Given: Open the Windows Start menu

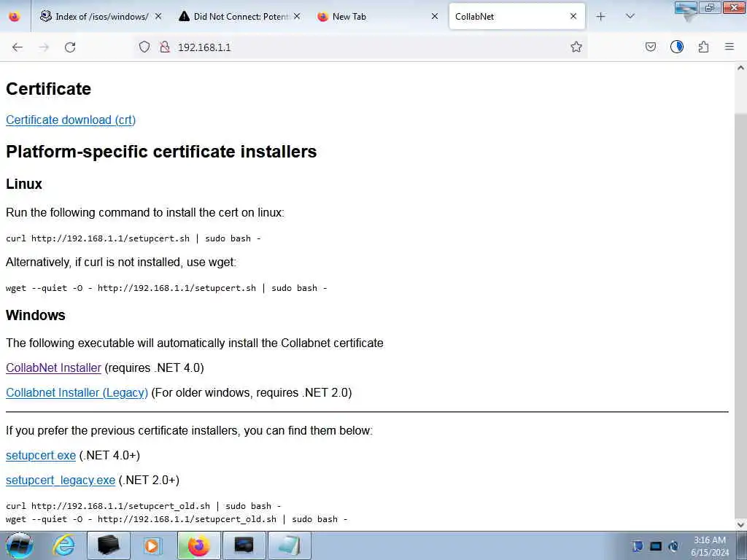Looking at the screenshot, I should coord(19,545).
